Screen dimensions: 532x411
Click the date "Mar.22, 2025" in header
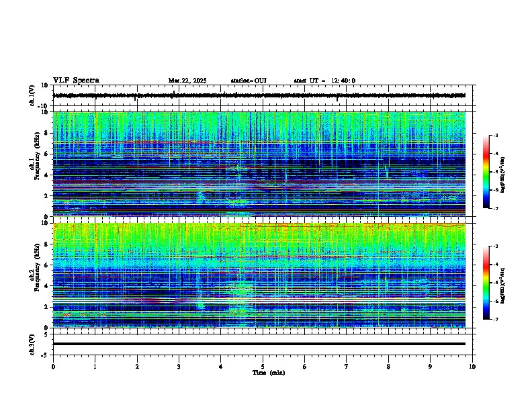click(187, 81)
